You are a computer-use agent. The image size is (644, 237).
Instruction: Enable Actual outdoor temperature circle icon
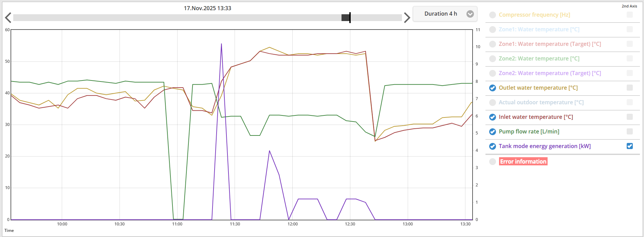pos(493,103)
